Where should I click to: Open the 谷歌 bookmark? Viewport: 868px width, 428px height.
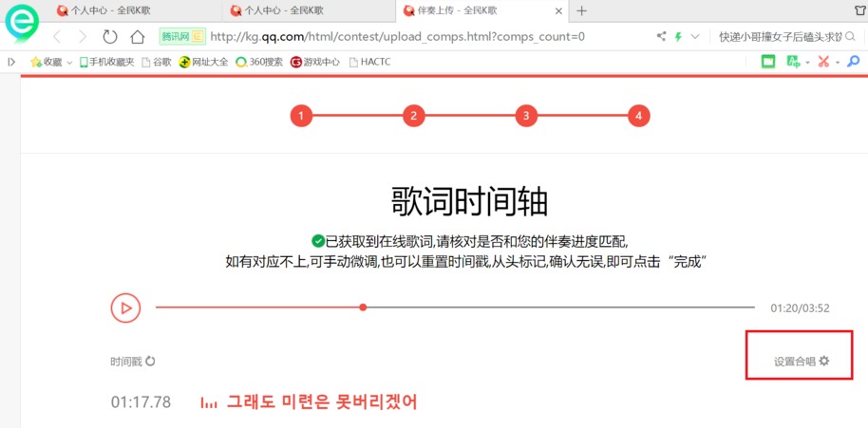pos(157,62)
